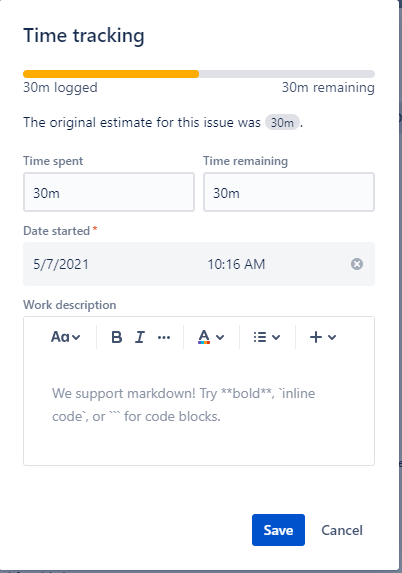Open the lists dropdown
This screenshot has width=402, height=573.
coord(267,337)
